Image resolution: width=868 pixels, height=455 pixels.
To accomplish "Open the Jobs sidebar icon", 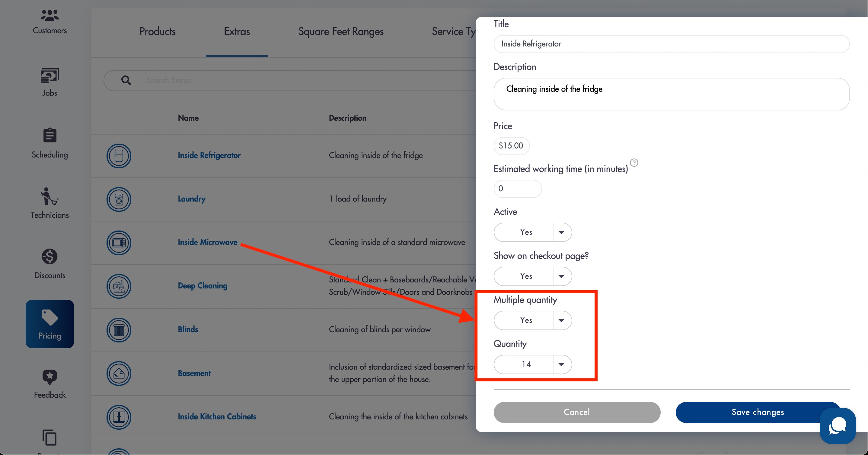I will coord(49,75).
